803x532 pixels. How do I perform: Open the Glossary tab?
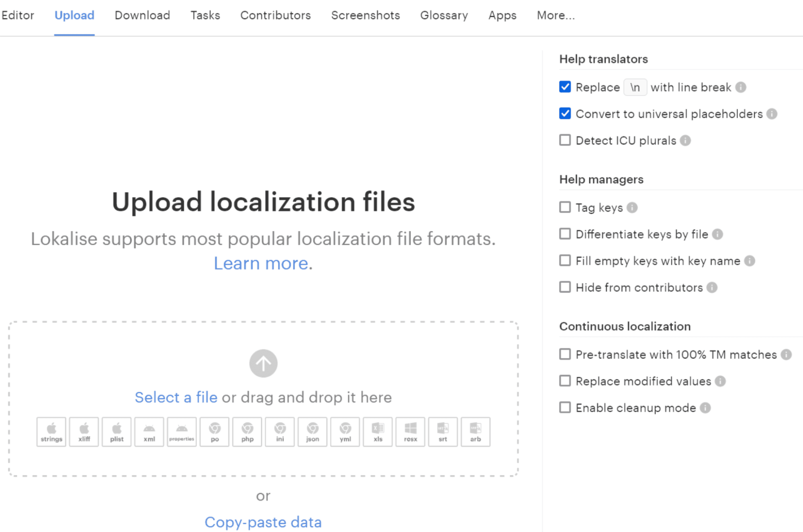pos(444,15)
